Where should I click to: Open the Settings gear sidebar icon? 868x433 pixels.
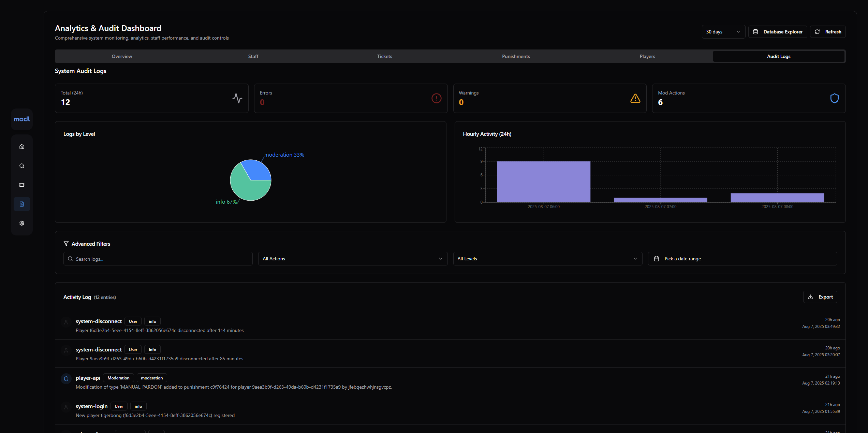click(22, 223)
